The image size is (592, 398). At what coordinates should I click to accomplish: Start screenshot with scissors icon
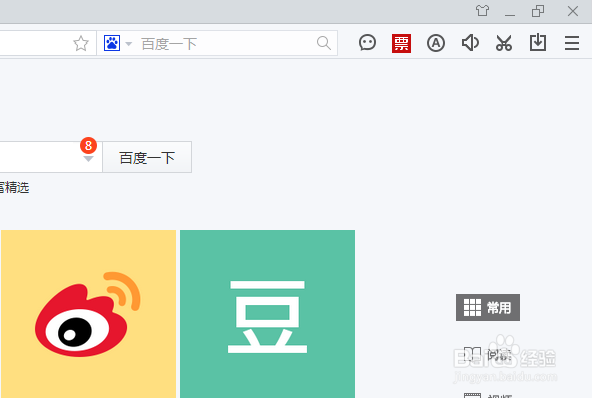click(504, 43)
